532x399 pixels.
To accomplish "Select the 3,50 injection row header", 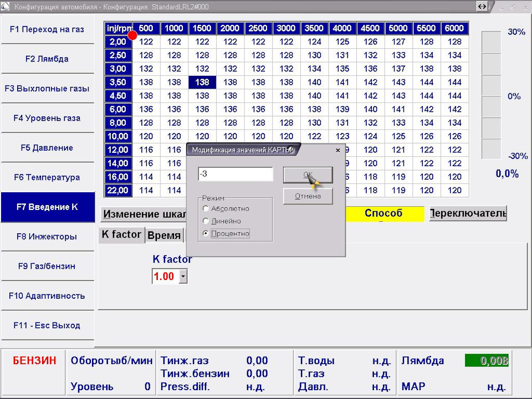I will coord(118,83).
